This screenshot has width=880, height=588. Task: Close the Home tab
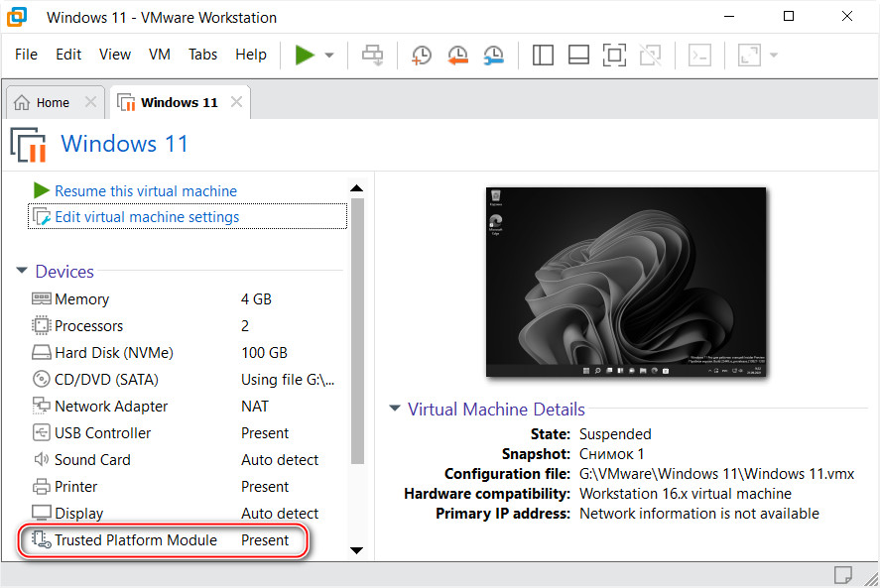point(90,102)
